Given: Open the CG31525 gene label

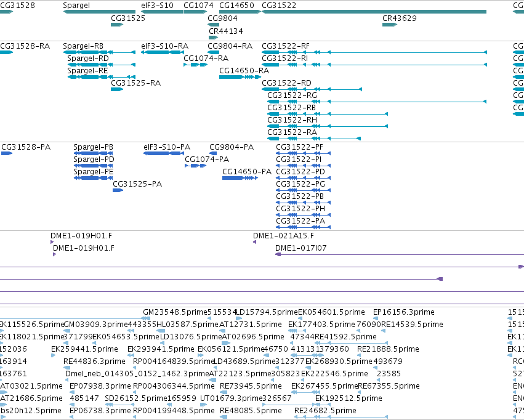Looking at the screenshot, I should click(x=128, y=18).
